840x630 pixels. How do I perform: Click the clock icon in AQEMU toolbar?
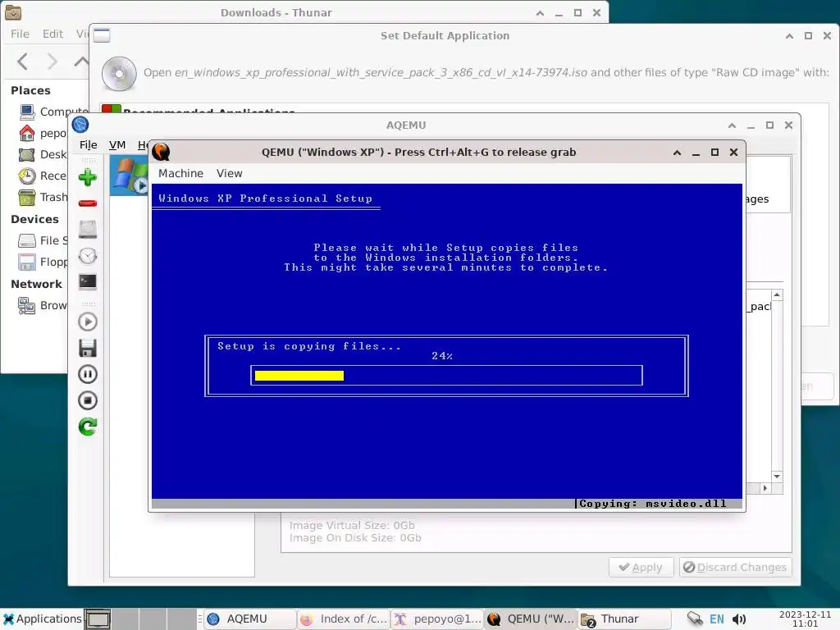tap(87, 256)
